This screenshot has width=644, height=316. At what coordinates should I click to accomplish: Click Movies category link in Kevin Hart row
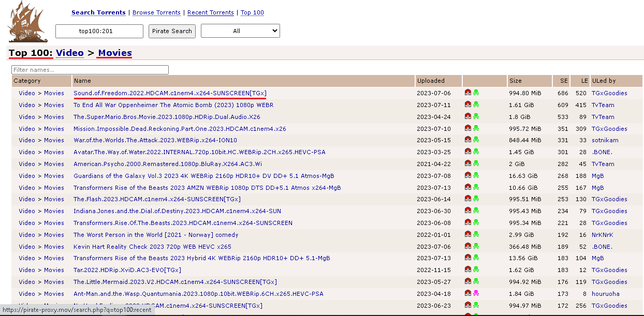click(54, 247)
